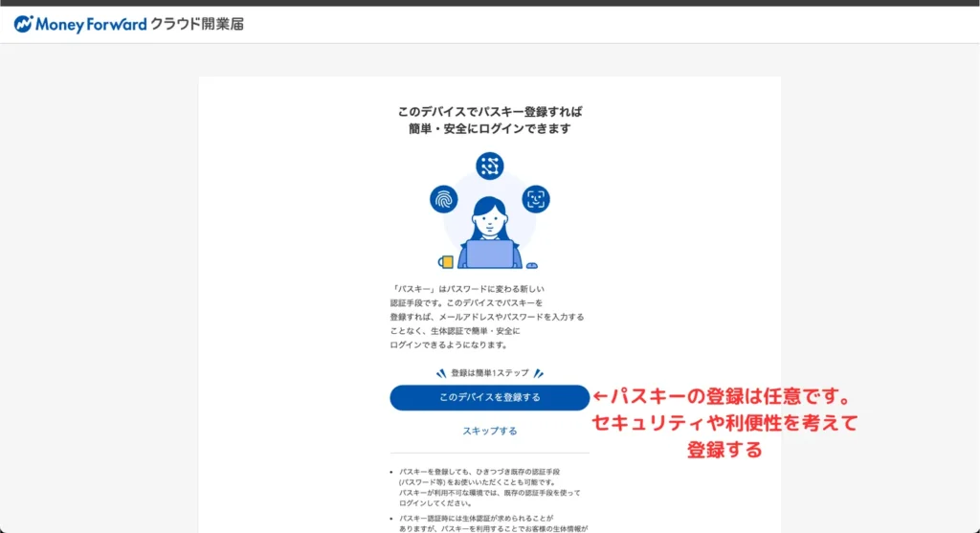This screenshot has width=980, height=533.
Task: Click the small mouse beside the laptop
Action: [x=531, y=265]
